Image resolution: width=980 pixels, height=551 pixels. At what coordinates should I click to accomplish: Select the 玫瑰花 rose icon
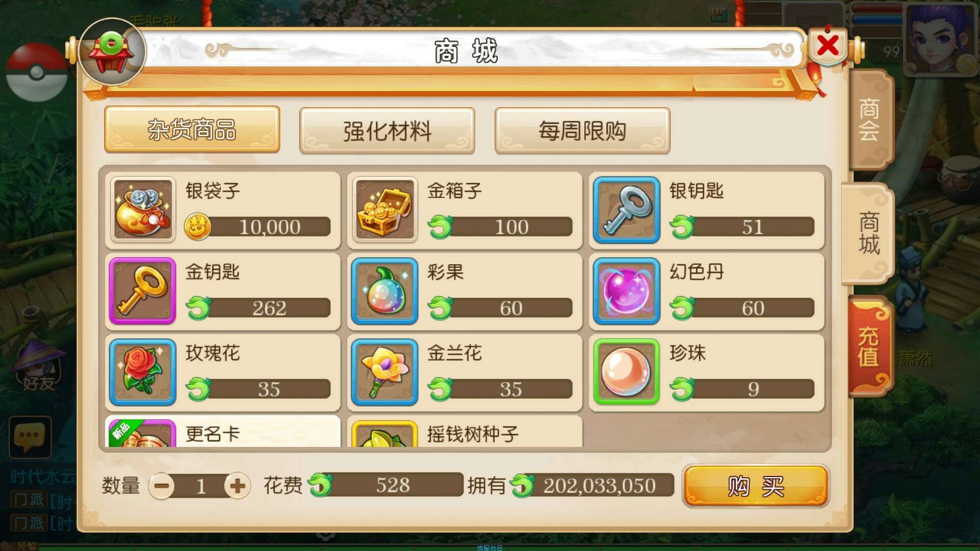[x=143, y=372]
